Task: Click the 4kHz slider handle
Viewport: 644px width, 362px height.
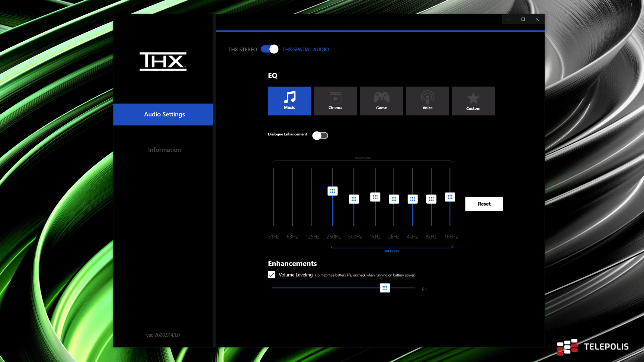Action: [412, 199]
